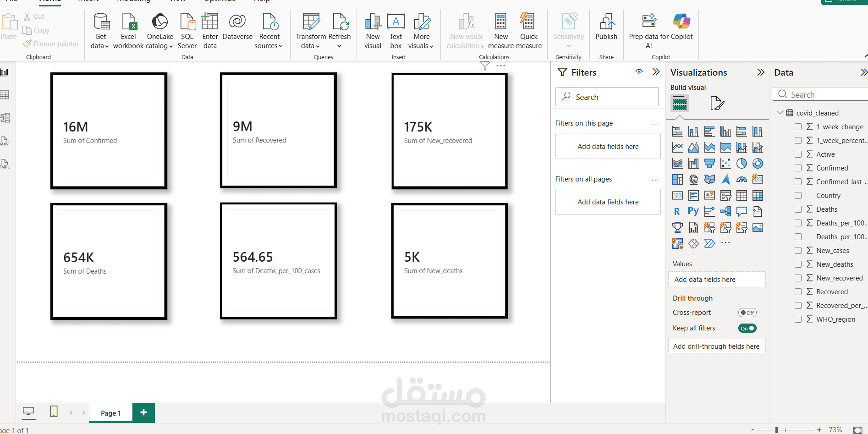868x434 pixels.
Task: Turn on the Cross-report toggle
Action: click(747, 313)
